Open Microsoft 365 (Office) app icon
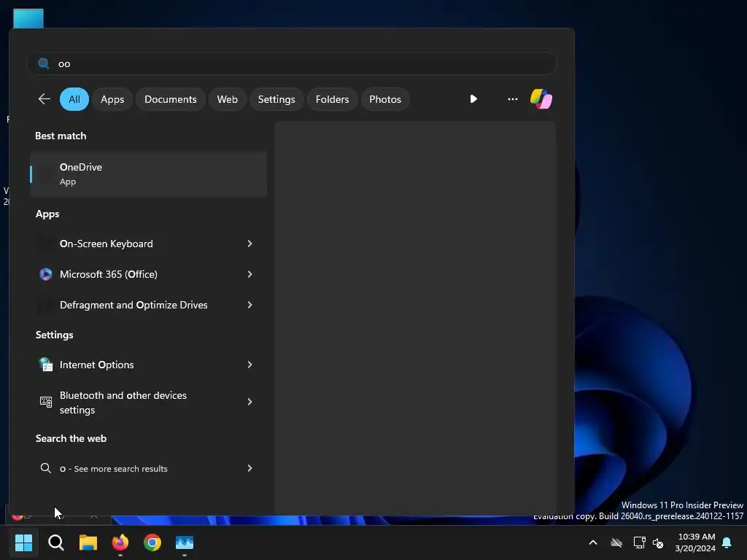This screenshot has height=560, width=747. [x=46, y=274]
